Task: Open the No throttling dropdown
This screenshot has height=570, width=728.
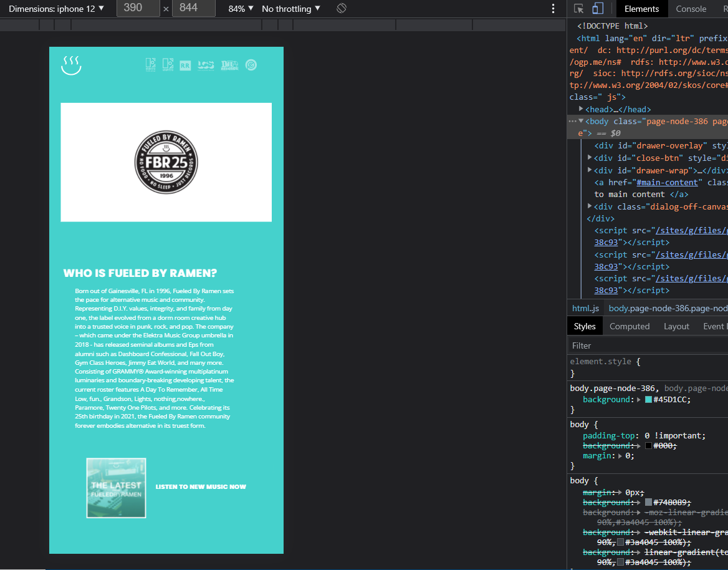Action: point(291,8)
